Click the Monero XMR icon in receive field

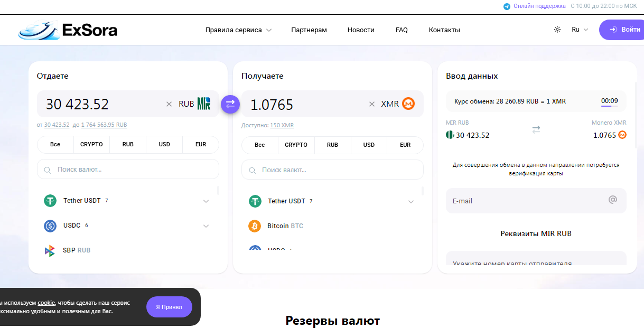[408, 104]
